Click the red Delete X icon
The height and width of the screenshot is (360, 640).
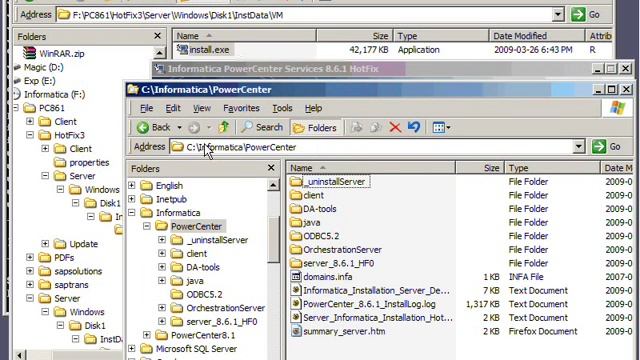tap(395, 127)
